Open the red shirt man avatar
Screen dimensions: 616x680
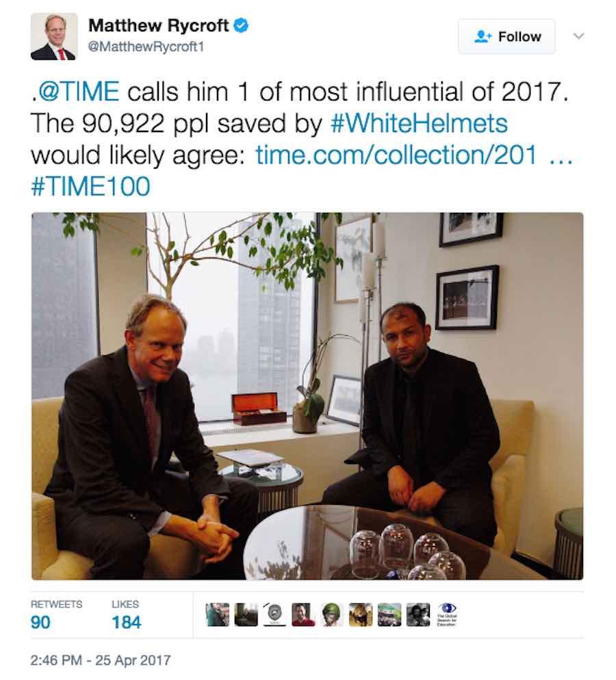click(304, 614)
